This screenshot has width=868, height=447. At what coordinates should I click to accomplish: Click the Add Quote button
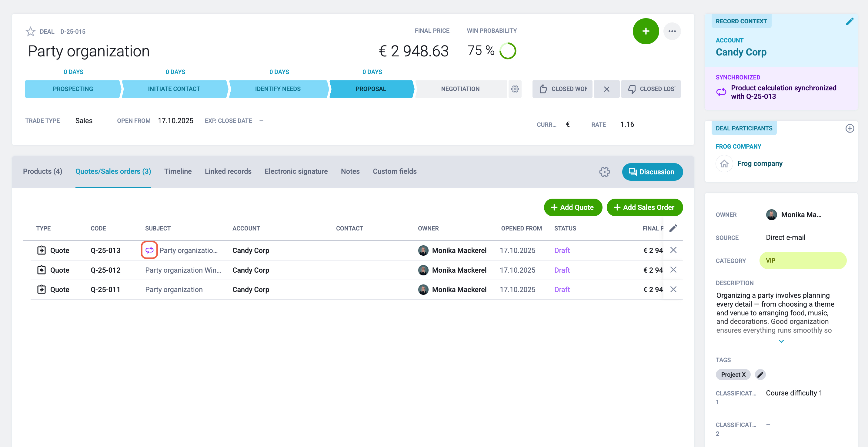pyautogui.click(x=573, y=207)
